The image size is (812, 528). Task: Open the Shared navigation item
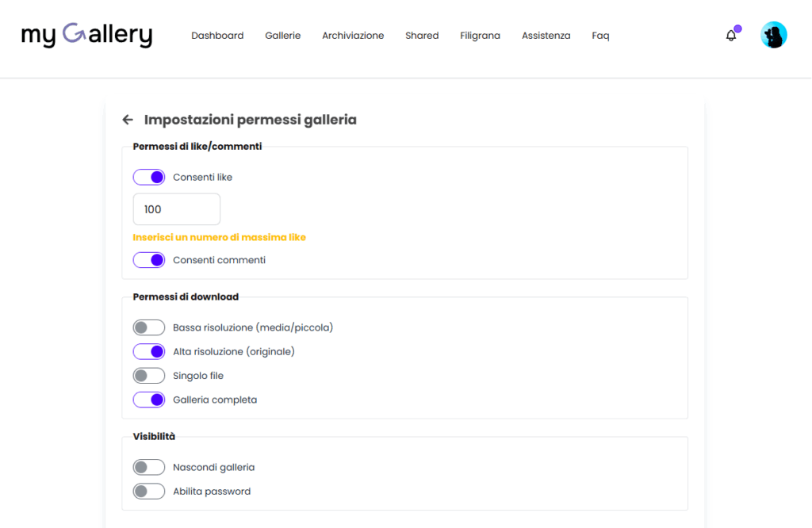click(x=422, y=36)
